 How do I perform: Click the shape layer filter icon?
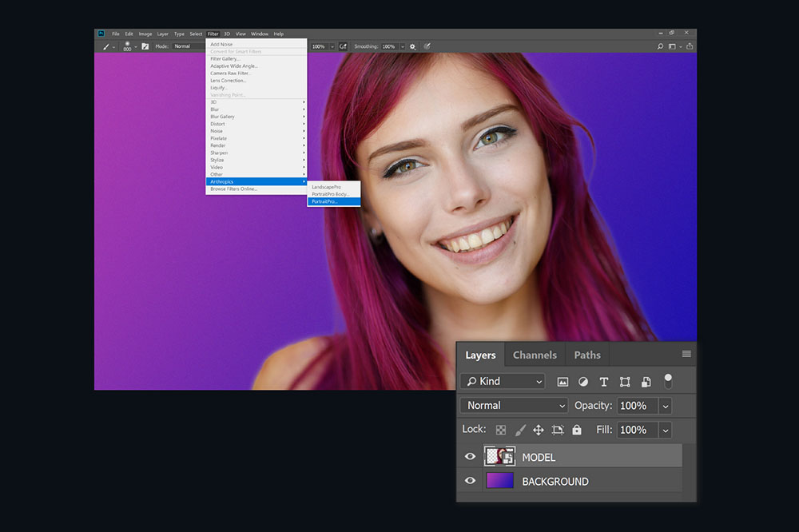(x=625, y=382)
